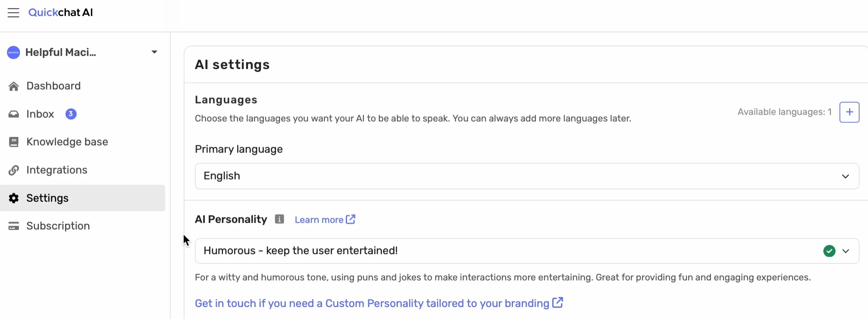Screen dimensions: 868x319
Task: Click the 'AI settings' heading
Action: [232, 65]
